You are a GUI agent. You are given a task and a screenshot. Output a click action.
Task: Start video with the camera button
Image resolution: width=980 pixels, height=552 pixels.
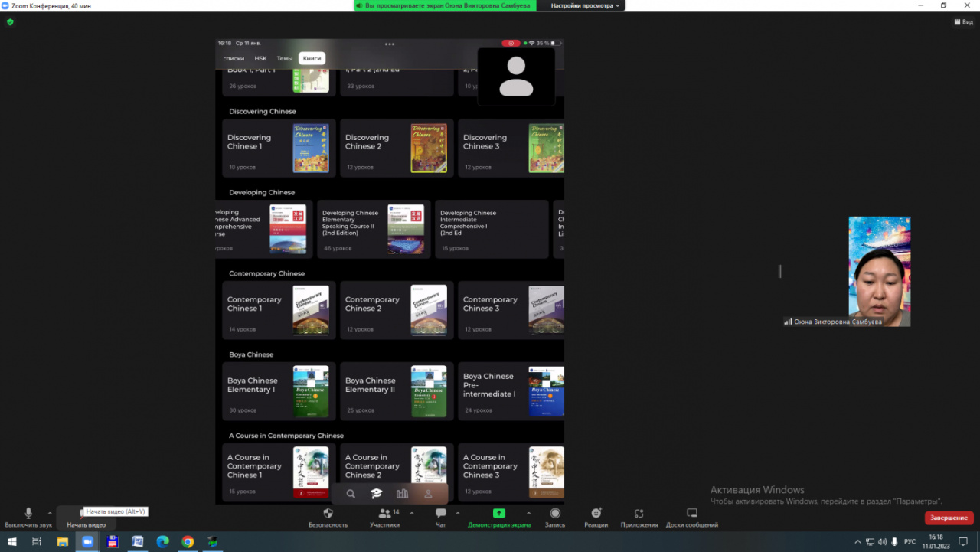(86, 514)
